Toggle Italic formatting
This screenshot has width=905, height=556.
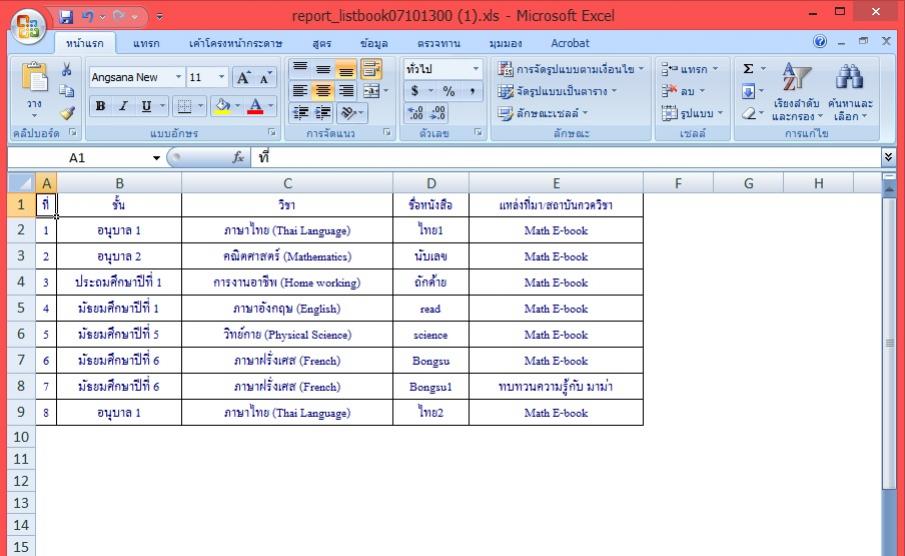(123, 106)
